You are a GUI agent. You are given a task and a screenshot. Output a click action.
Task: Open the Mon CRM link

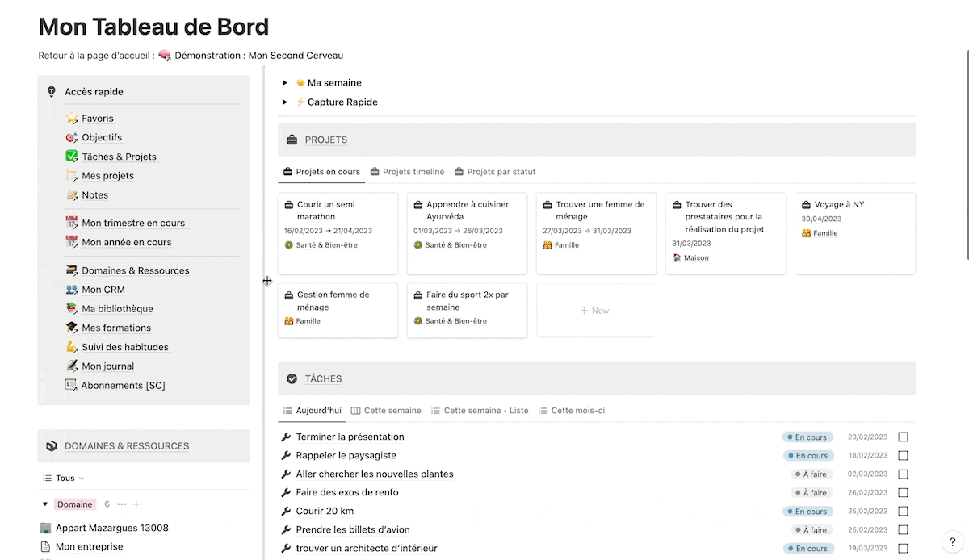103,290
